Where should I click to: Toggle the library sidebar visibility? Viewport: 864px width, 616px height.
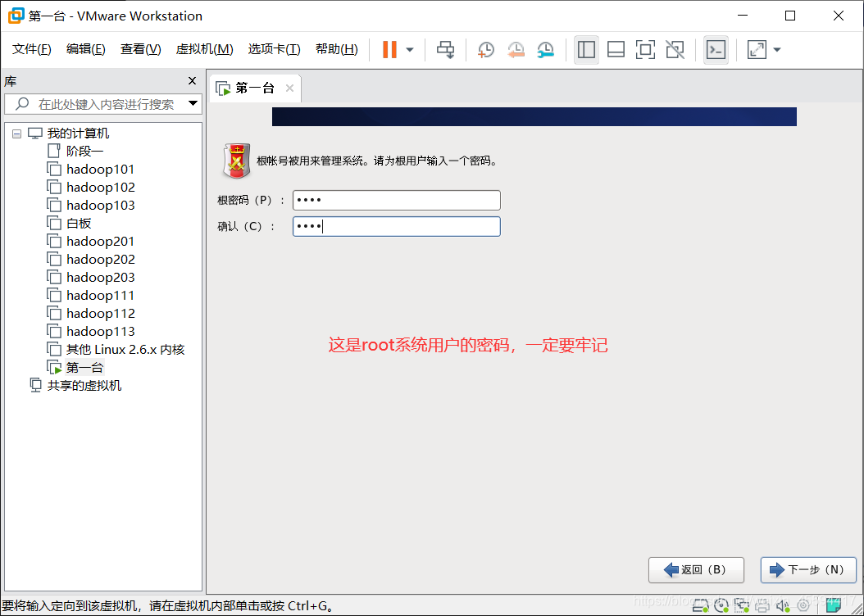click(586, 49)
